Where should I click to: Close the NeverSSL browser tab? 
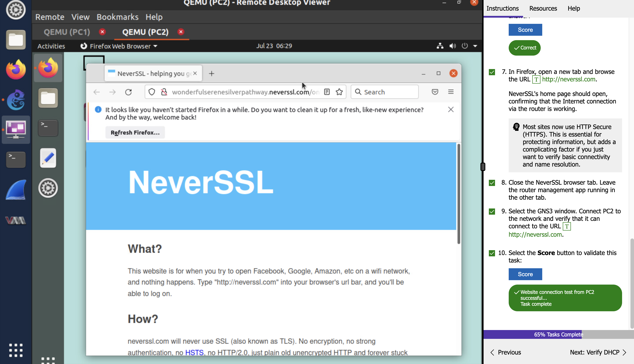point(195,73)
